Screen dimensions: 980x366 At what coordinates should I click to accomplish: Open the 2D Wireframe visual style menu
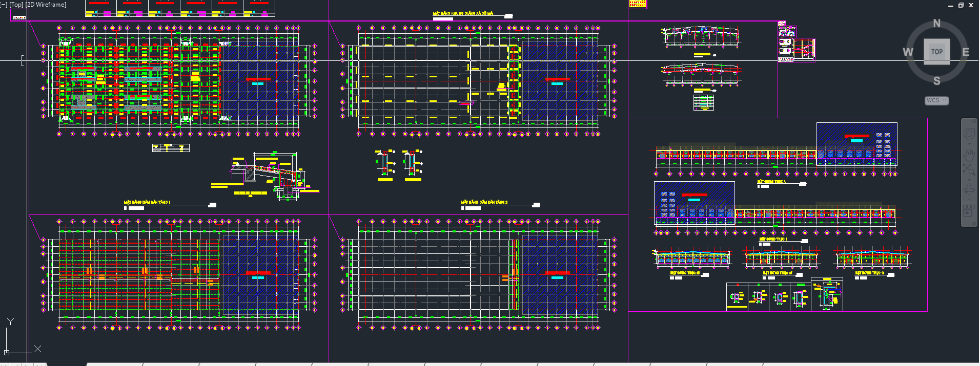[46, 5]
